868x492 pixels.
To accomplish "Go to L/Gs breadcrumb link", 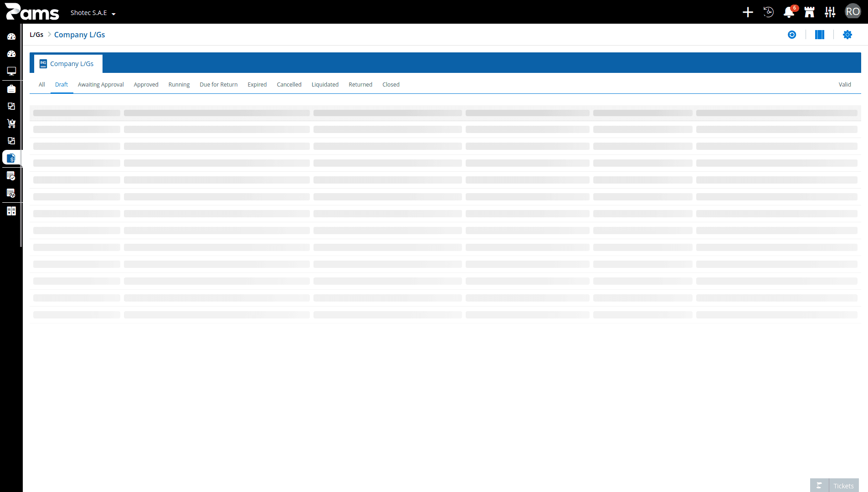I will tap(36, 35).
